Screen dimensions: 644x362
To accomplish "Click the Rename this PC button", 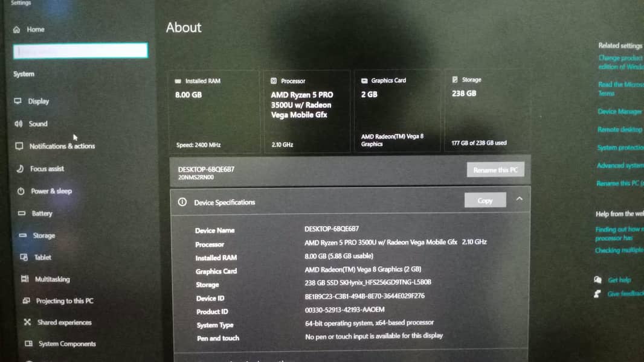I will (495, 170).
